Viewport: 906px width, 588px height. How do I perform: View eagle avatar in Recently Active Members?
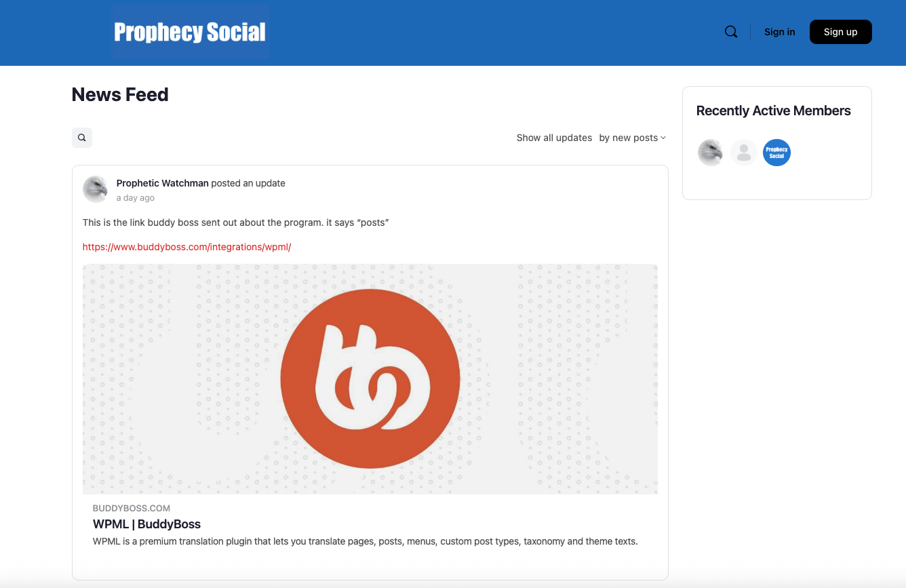point(711,153)
